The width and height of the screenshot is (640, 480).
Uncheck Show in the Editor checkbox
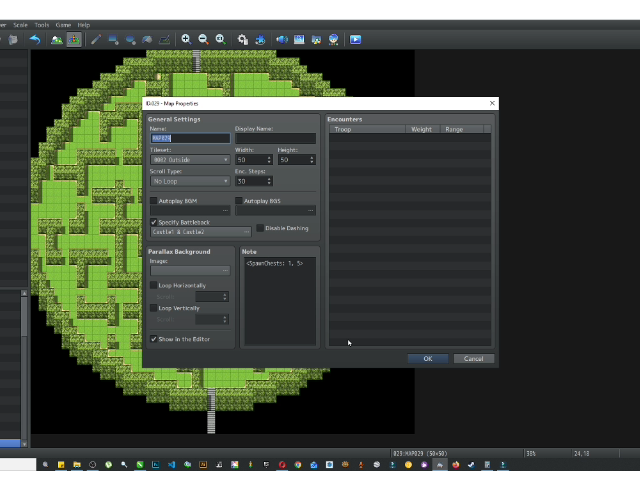(153, 339)
